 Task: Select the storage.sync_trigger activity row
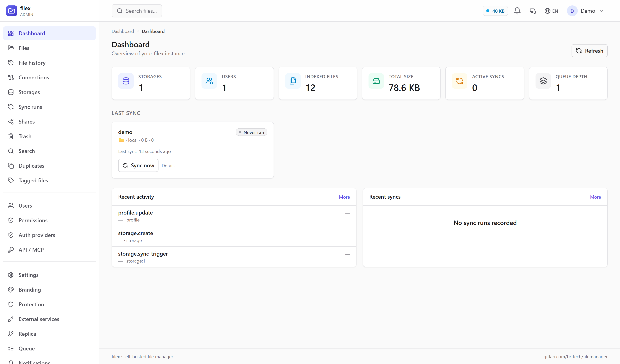(234, 257)
